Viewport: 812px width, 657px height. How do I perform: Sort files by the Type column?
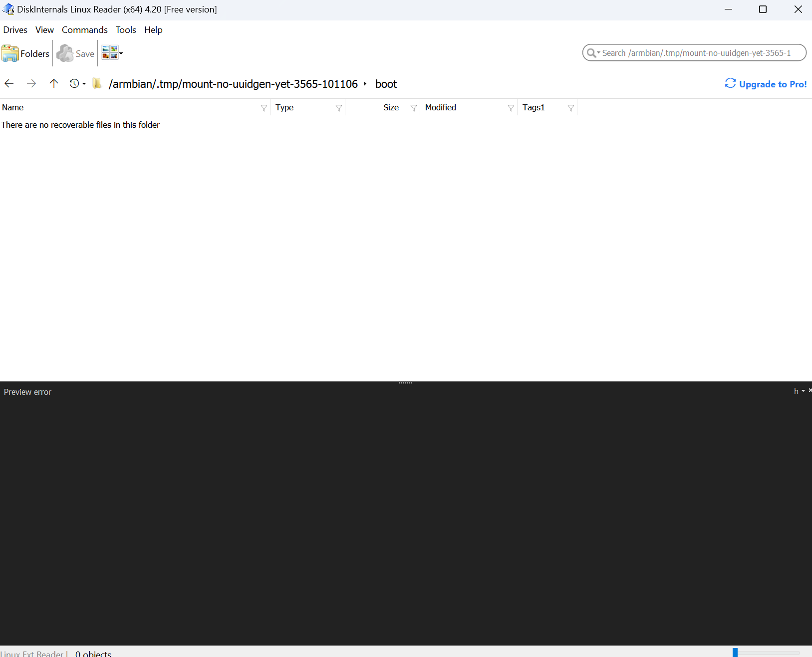[284, 107]
